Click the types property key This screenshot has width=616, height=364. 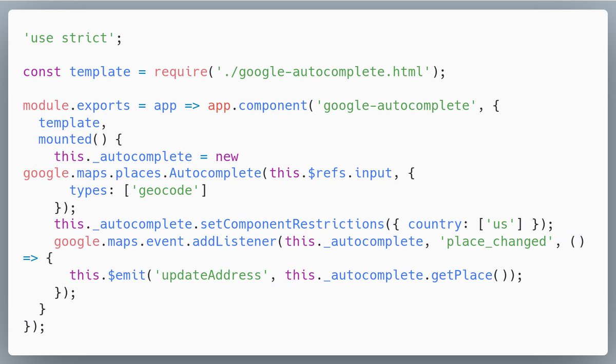[x=88, y=190]
